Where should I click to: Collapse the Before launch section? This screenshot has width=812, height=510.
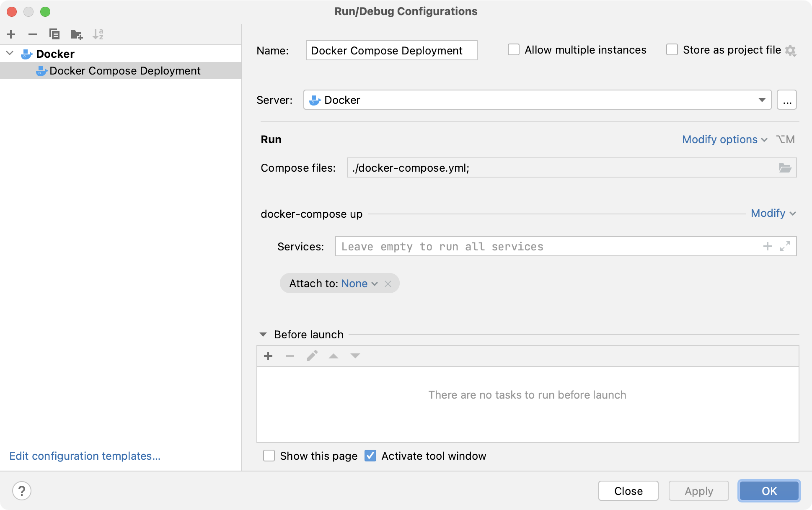click(263, 334)
